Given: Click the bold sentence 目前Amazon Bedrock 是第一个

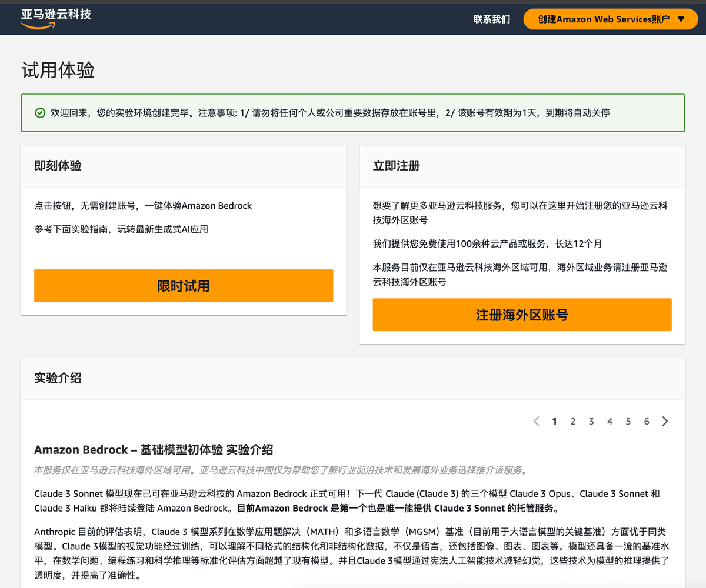Looking at the screenshot, I should tap(397, 508).
